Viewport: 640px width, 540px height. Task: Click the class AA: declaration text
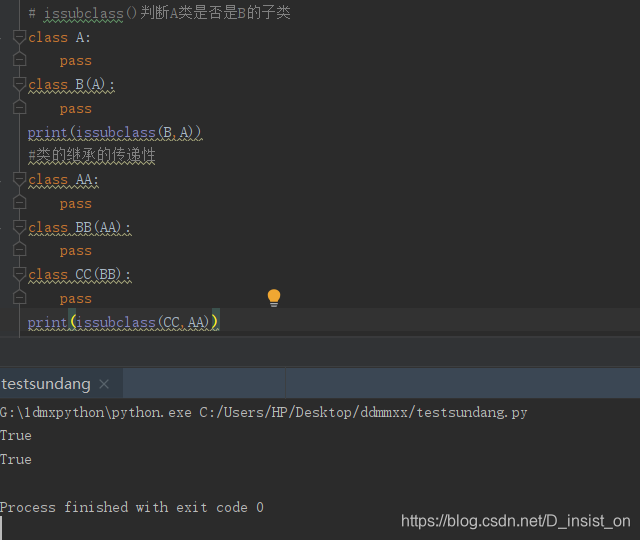64,180
